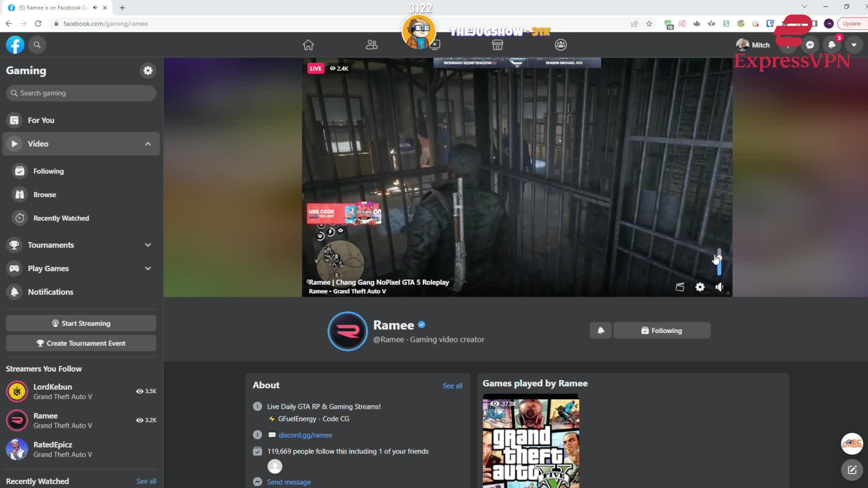Image resolution: width=868 pixels, height=488 pixels.
Task: Click the Following button on Ramee's page
Action: tap(662, 331)
